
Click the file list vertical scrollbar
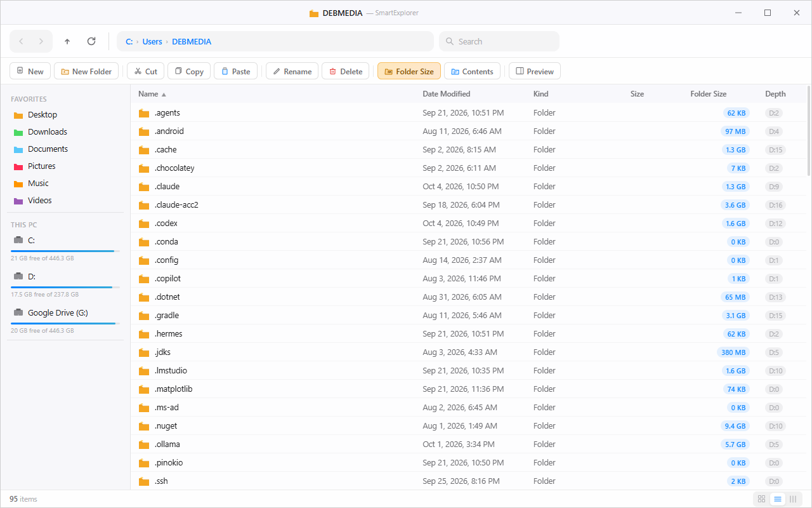pyautogui.click(x=809, y=131)
